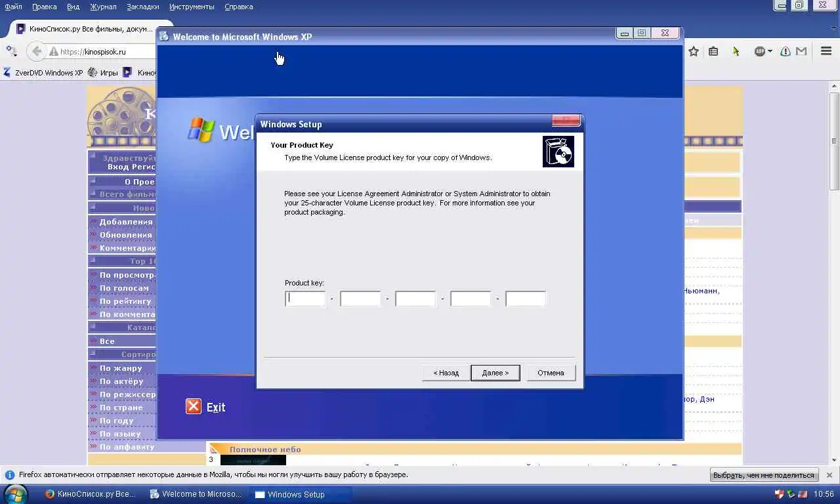Click the fifth Product key field

(x=526, y=299)
